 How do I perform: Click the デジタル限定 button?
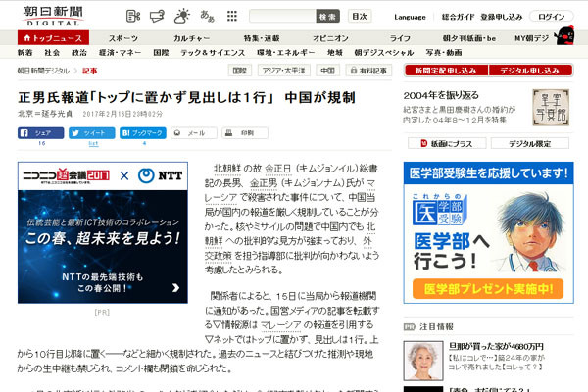[529, 143]
